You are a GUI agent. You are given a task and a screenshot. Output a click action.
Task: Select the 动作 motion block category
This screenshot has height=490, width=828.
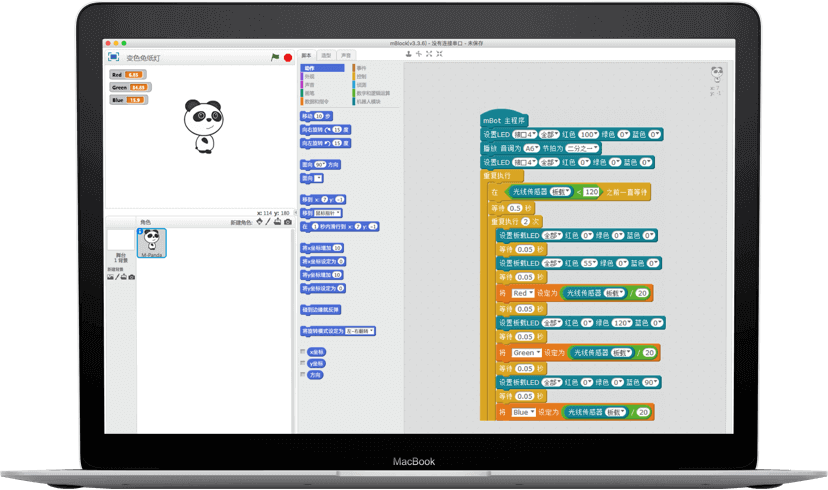point(323,68)
